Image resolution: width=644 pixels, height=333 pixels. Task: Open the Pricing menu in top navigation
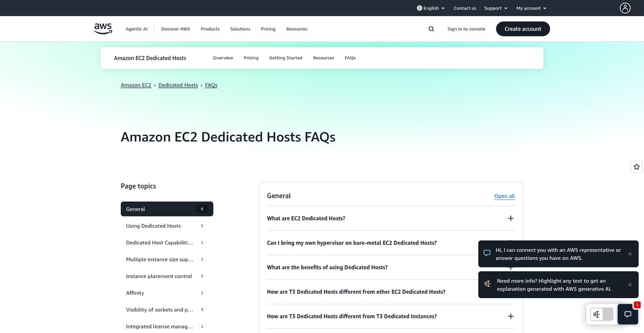(x=268, y=29)
